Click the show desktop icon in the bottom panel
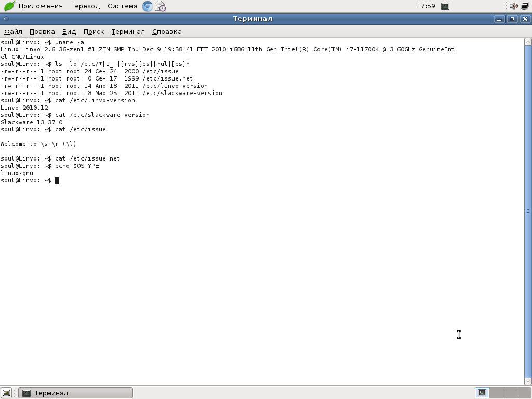The image size is (532, 399). [6, 393]
